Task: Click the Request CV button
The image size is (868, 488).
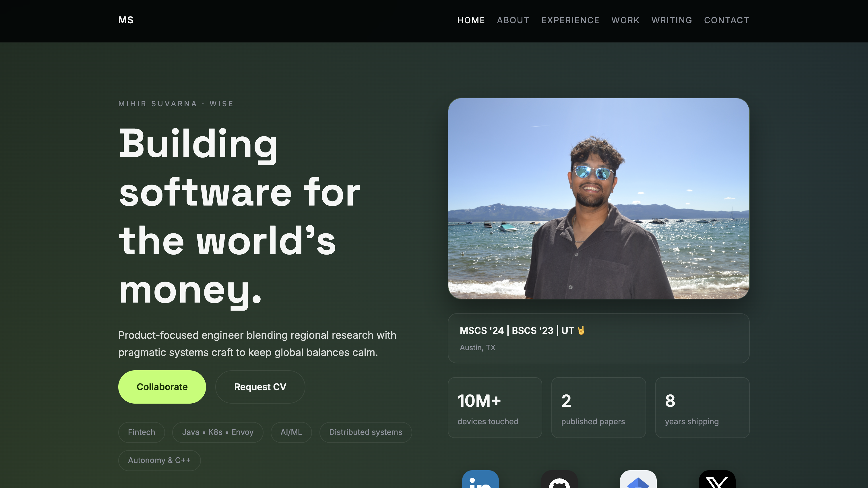Action: click(260, 387)
